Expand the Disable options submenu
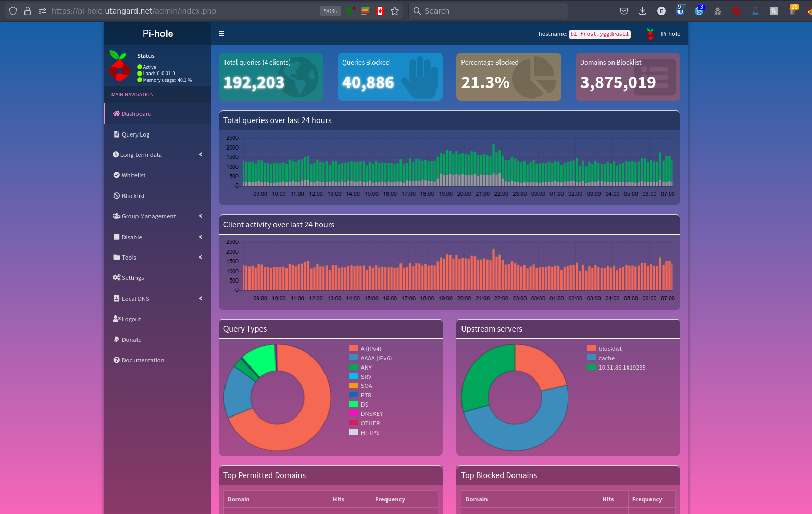Screen dimensions: 812x514 click(132, 237)
